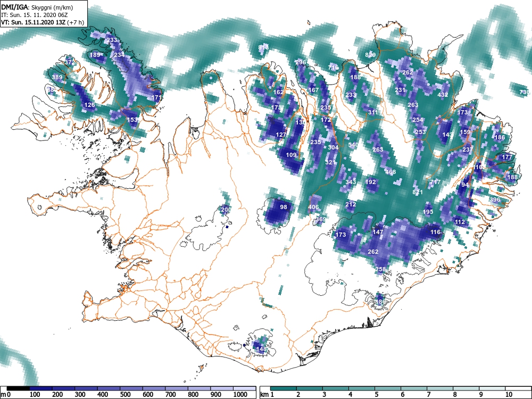Select the km-scale swatch between 9 and 10

coord(492,388)
